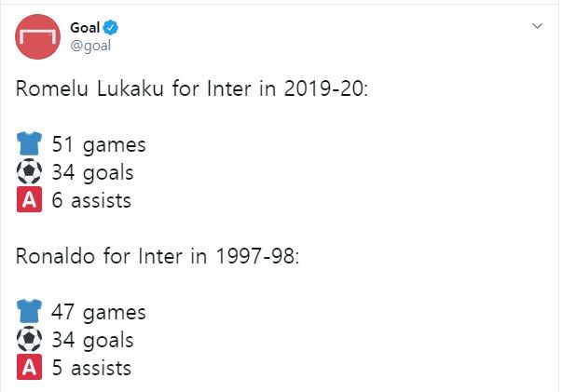Click the '6 assists' text
Screen dimensions: 563x392
pos(91,200)
